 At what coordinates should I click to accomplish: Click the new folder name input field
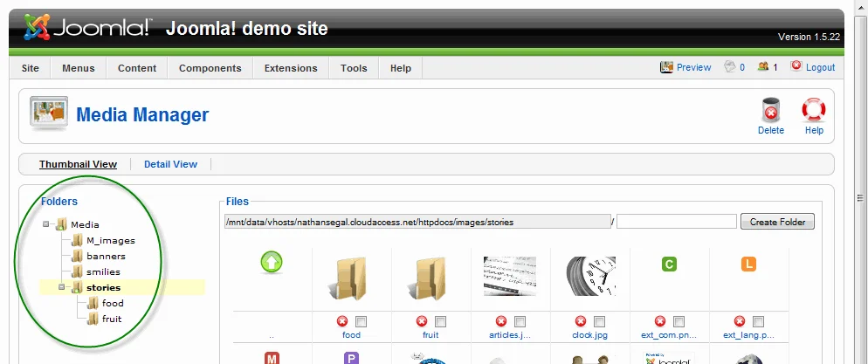[x=677, y=222]
